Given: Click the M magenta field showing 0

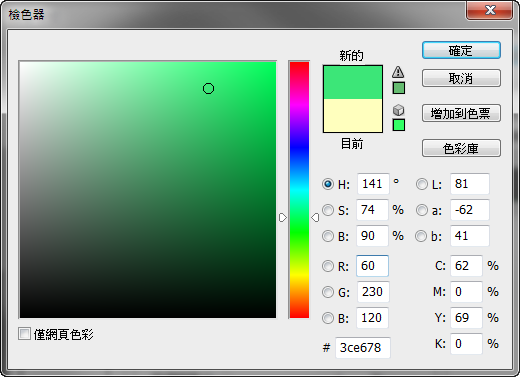Looking at the screenshot, I should tap(466, 292).
